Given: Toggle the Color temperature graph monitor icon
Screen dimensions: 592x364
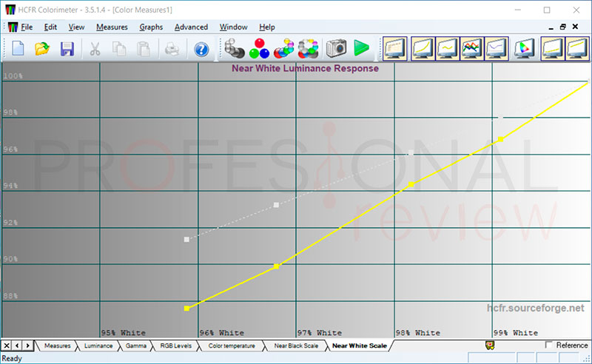Looking at the screenshot, I should pos(497,48).
